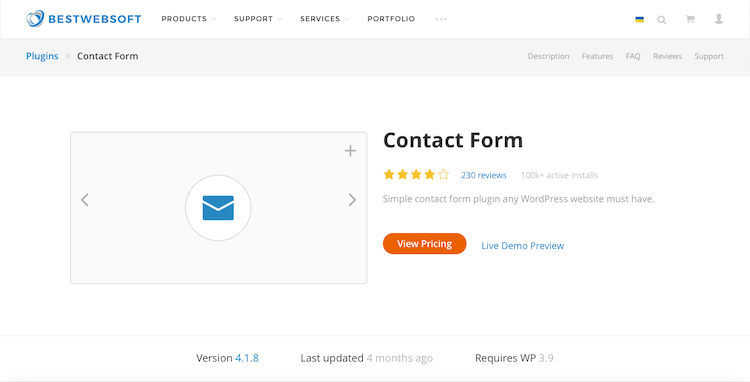Click the View Pricing button

tap(424, 243)
